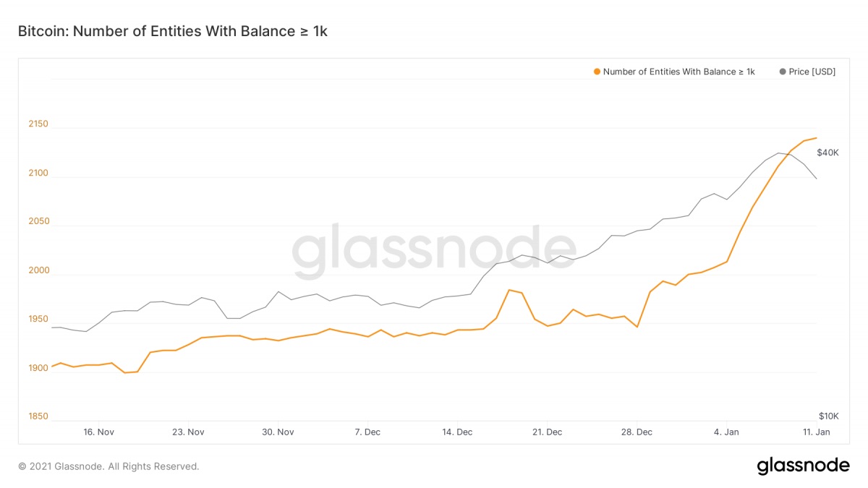The height and width of the screenshot is (488, 868).
Task: Toggle Price [USD] legend label
Action: click(812, 72)
